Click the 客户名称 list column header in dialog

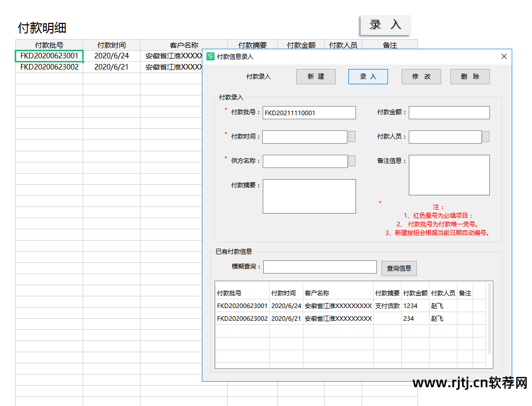pos(317,293)
